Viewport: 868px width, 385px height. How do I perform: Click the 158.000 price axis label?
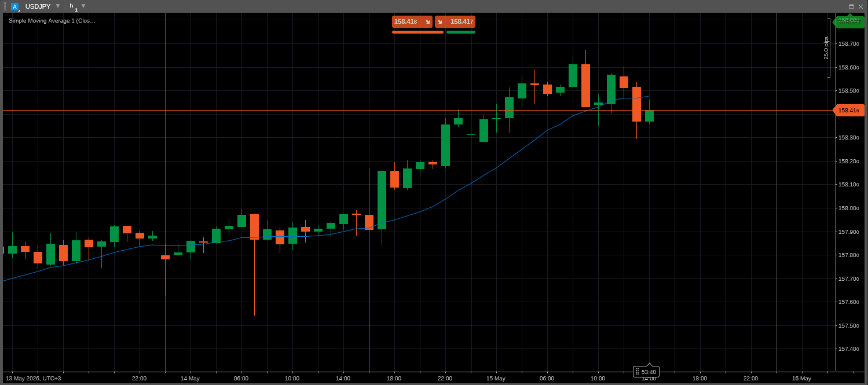pyautogui.click(x=848, y=208)
